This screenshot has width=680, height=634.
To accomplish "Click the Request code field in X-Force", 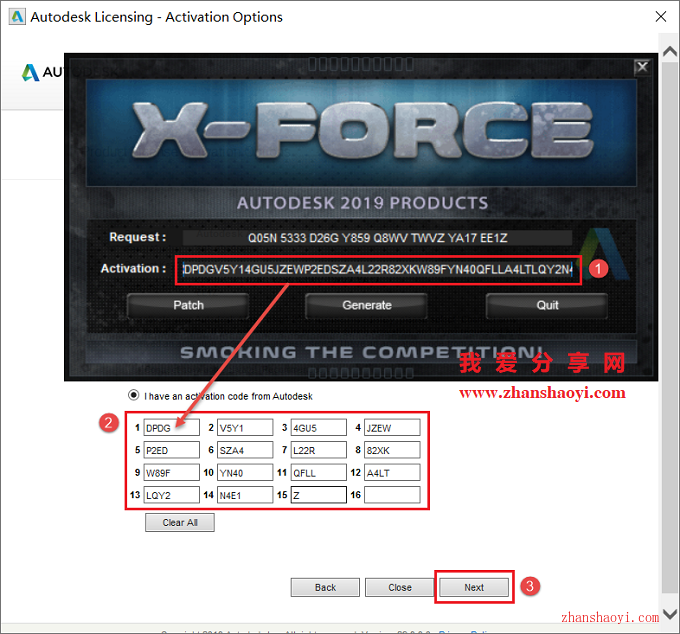I will [377, 238].
